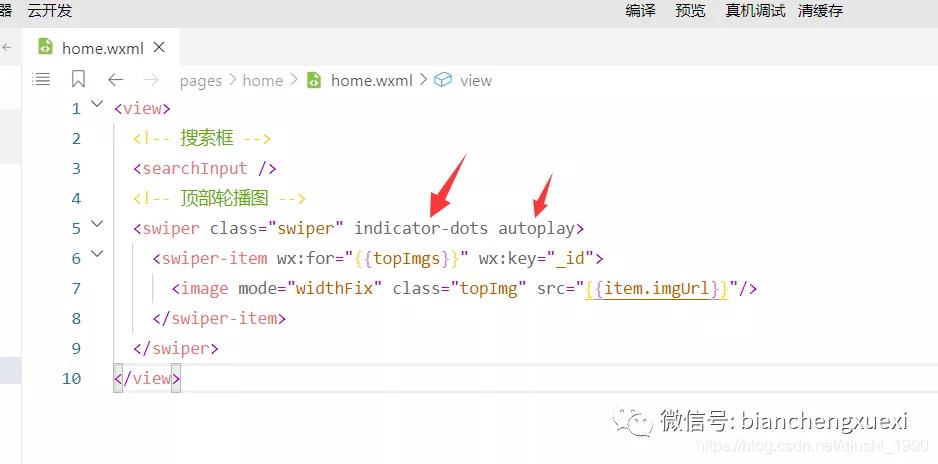Open 预览 preview

pos(690,10)
